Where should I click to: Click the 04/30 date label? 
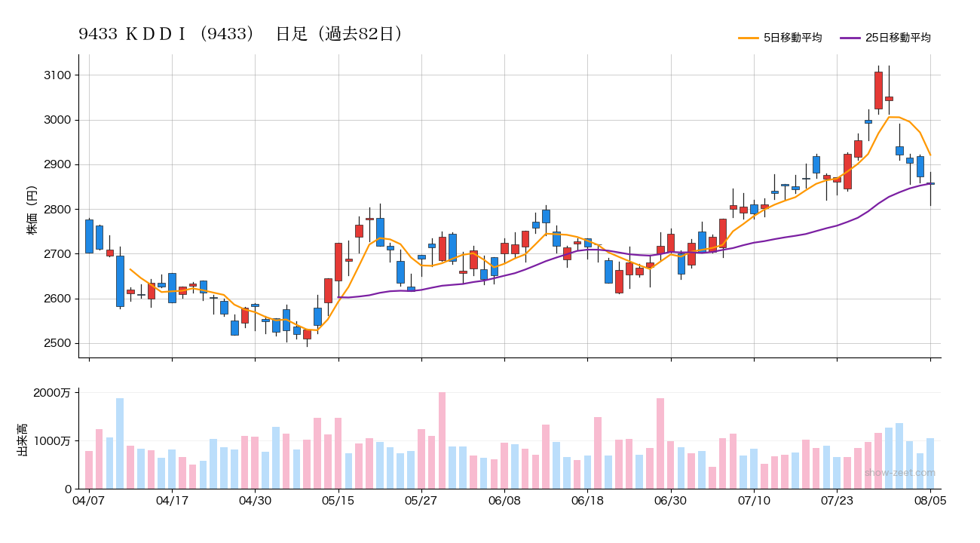coord(255,500)
